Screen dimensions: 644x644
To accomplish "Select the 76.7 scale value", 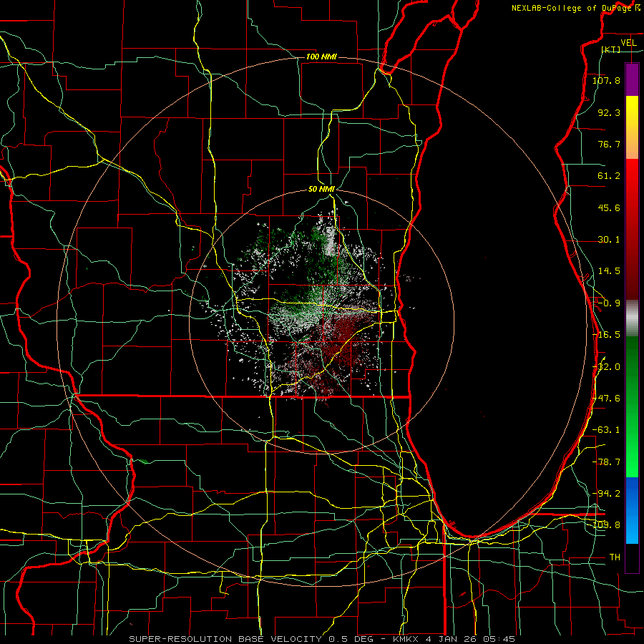I will tap(609, 144).
